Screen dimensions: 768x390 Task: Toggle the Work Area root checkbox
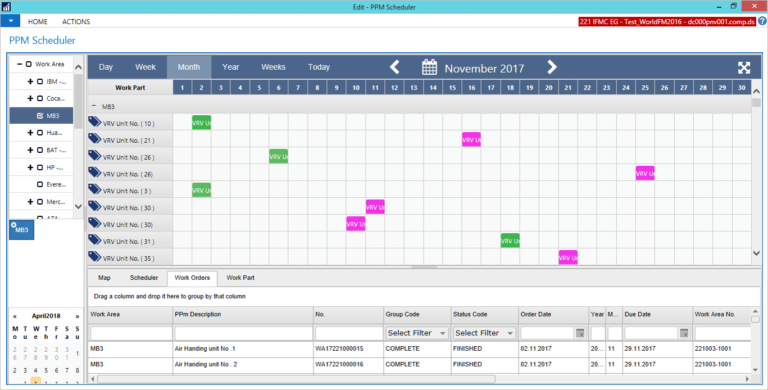28,64
